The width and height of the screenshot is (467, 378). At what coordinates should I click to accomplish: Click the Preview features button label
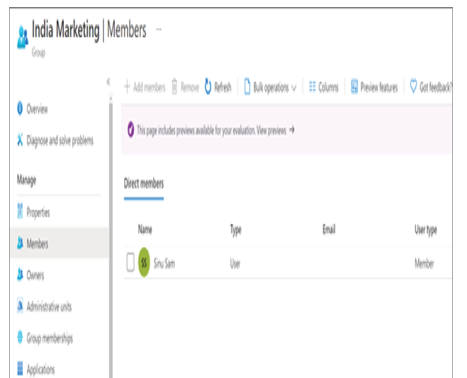coord(379,87)
